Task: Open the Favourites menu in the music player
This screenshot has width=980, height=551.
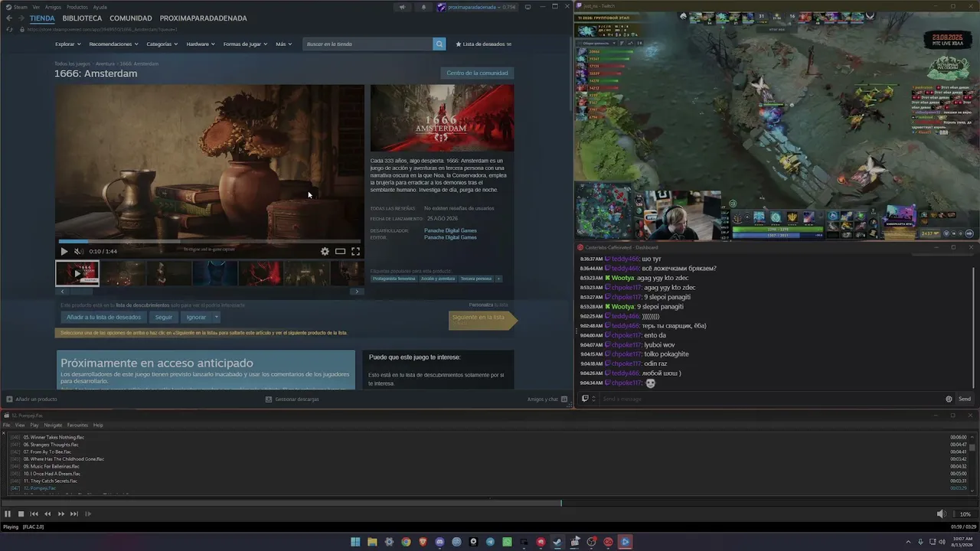Action: (77, 425)
